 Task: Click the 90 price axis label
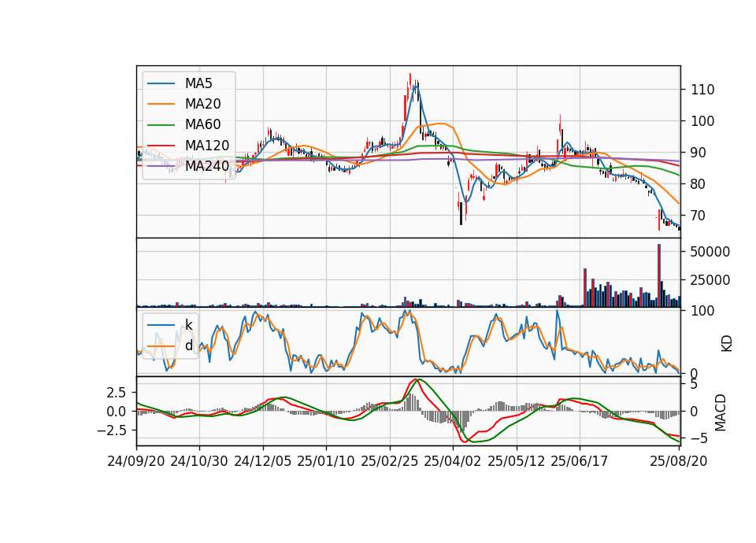(x=699, y=153)
